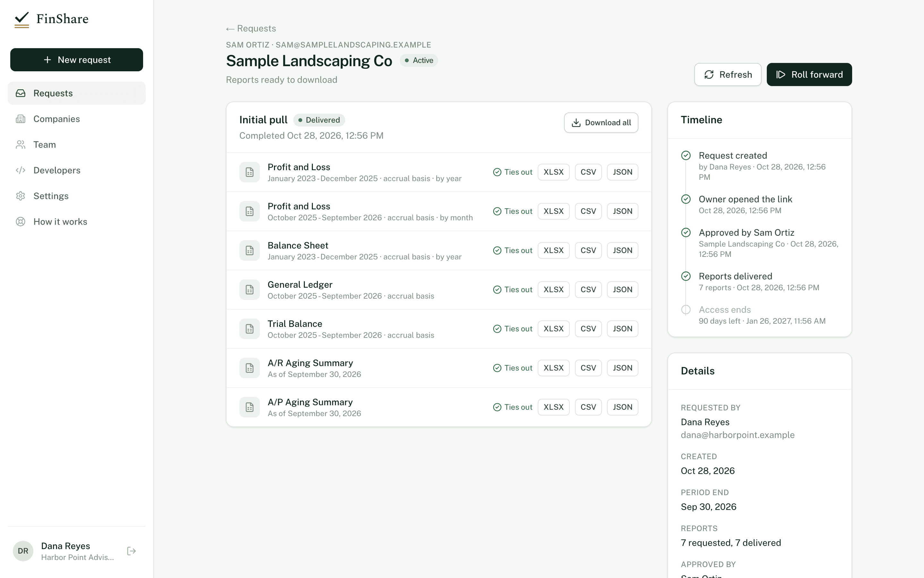Viewport: 924px width, 578px height.
Task: Click document icon for Profit and Loss by year
Action: [250, 172]
